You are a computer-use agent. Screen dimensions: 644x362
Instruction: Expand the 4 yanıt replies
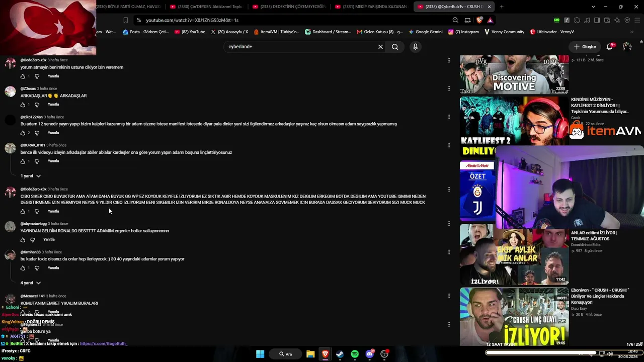(x=31, y=283)
